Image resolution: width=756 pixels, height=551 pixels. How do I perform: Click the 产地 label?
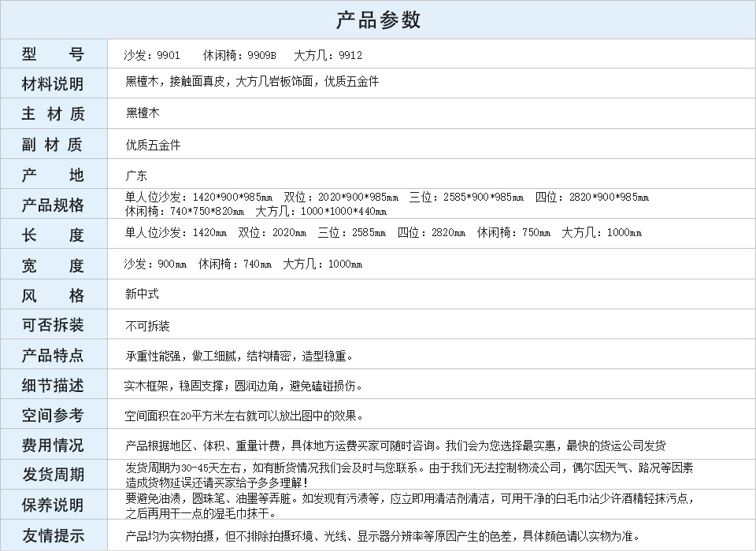53,175
